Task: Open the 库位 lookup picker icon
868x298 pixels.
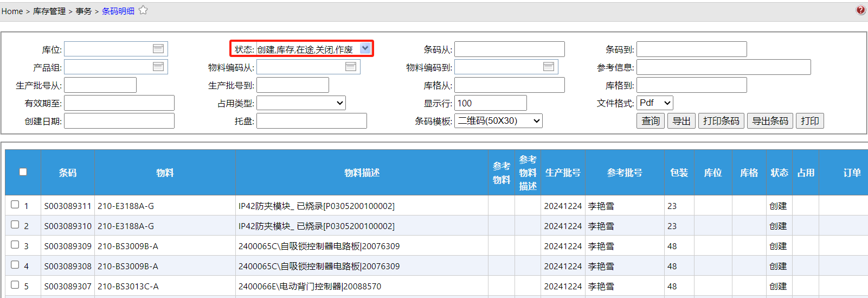Action: click(158, 49)
